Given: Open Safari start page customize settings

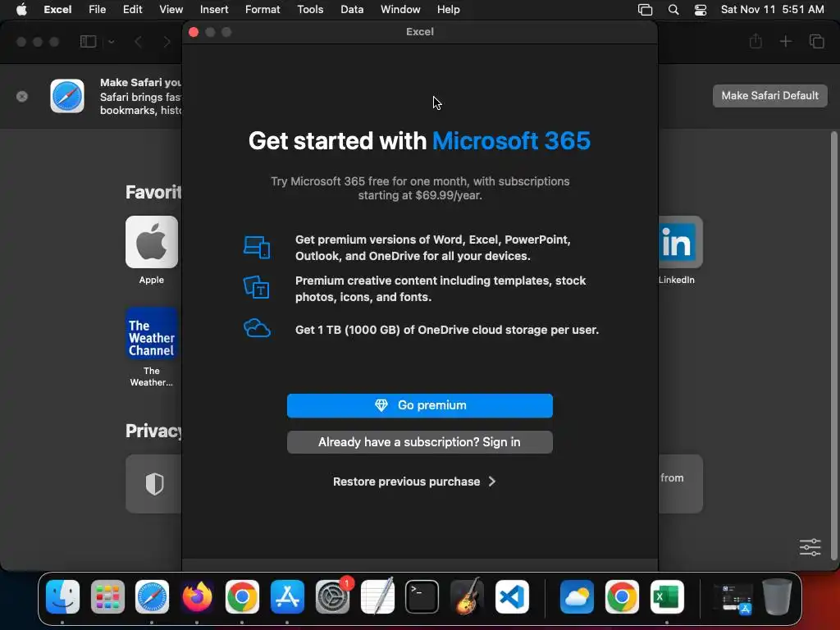Looking at the screenshot, I should click(810, 547).
